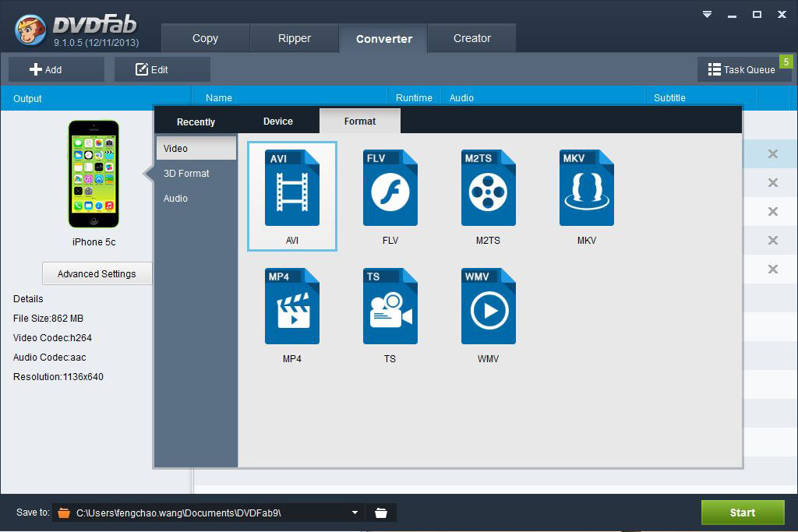Click the Audio Codec:aac text
Image resolution: width=798 pixels, height=532 pixels.
pyautogui.click(x=49, y=357)
